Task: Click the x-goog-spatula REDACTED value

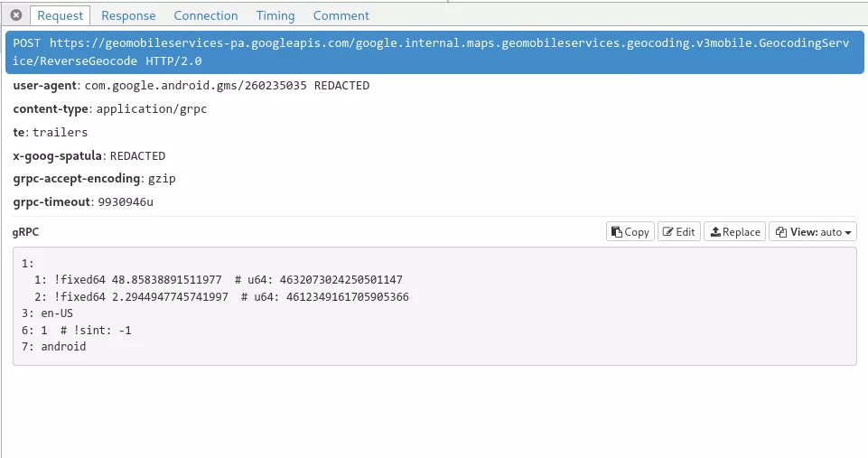Action: 137,156
